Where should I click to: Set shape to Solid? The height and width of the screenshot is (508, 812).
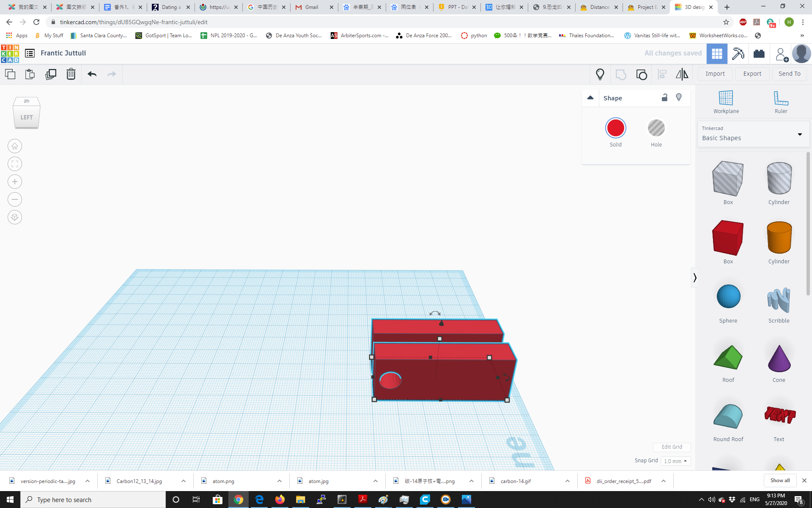point(615,128)
